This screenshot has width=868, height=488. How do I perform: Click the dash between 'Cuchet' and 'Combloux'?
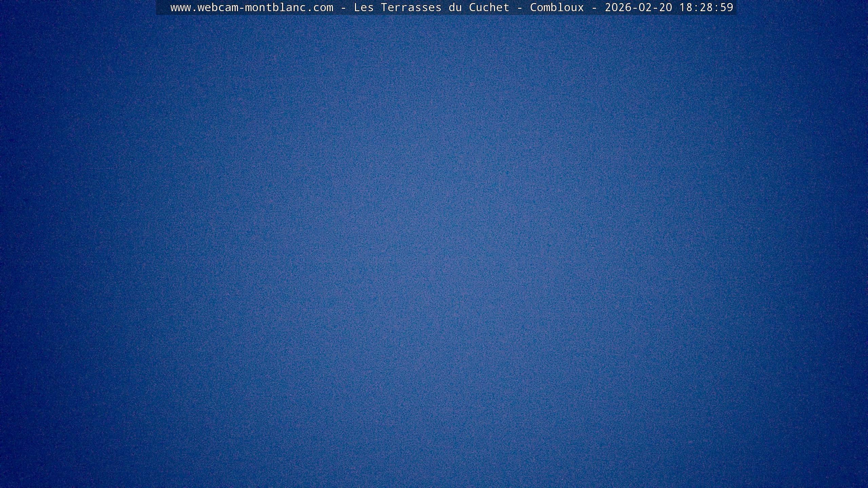(x=519, y=7)
